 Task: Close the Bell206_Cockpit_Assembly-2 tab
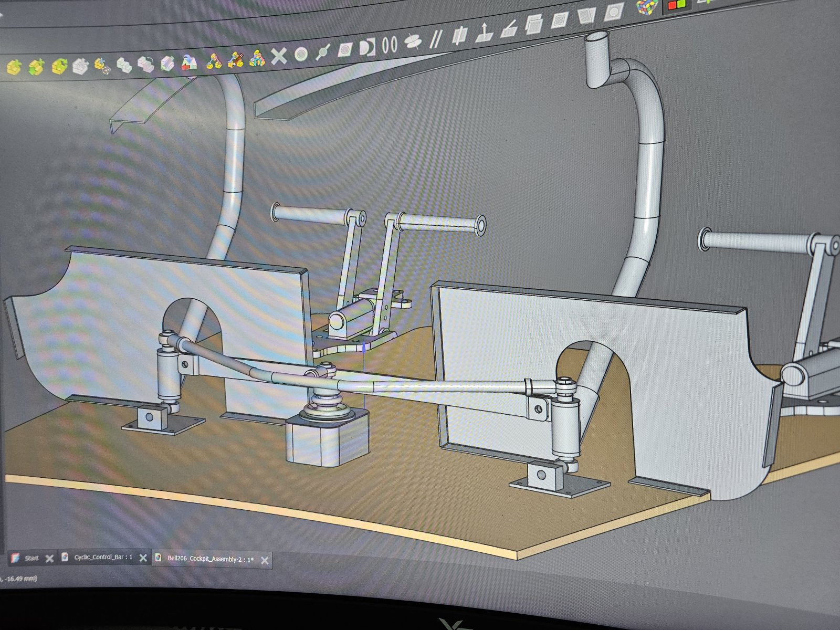[265, 561]
